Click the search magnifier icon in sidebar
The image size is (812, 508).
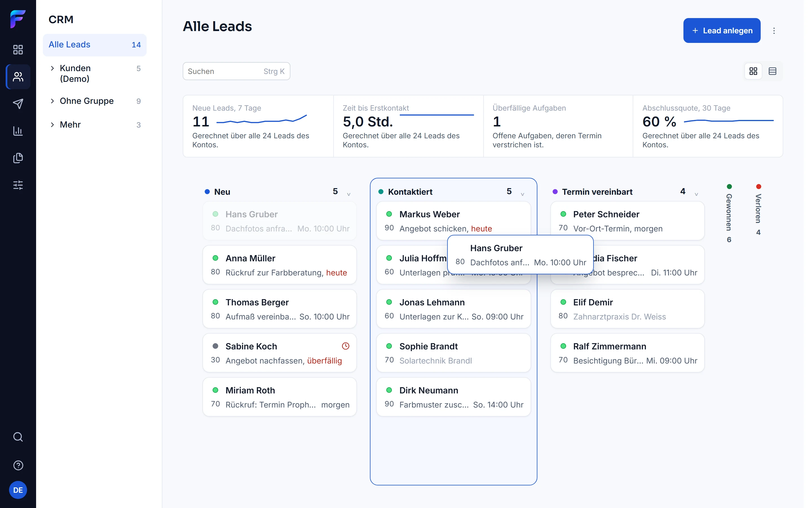[x=18, y=437]
